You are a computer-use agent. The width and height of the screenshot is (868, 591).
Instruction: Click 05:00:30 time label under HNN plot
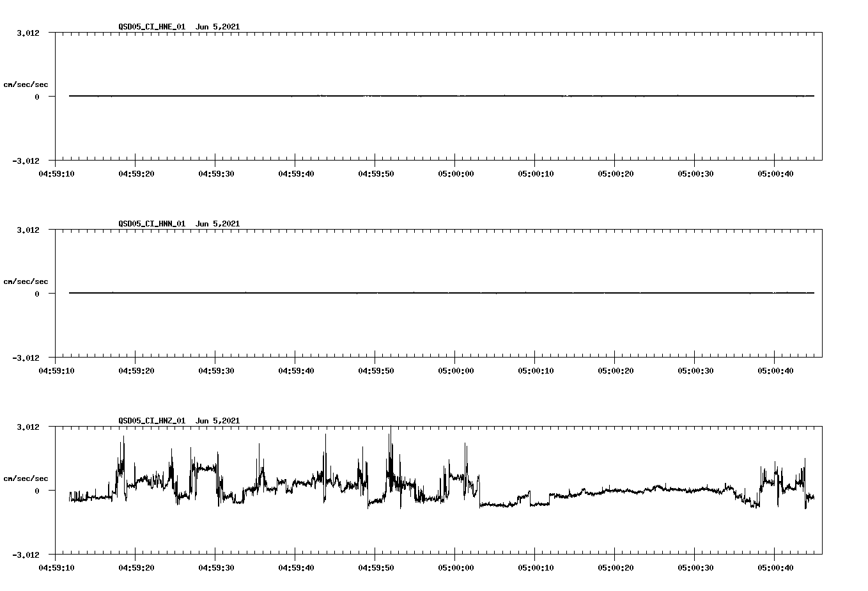695,370
